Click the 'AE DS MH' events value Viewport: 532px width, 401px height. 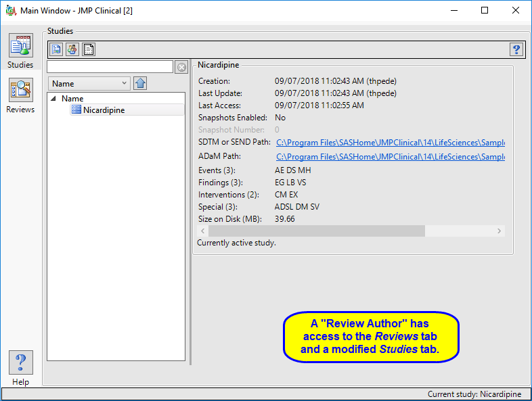(293, 170)
